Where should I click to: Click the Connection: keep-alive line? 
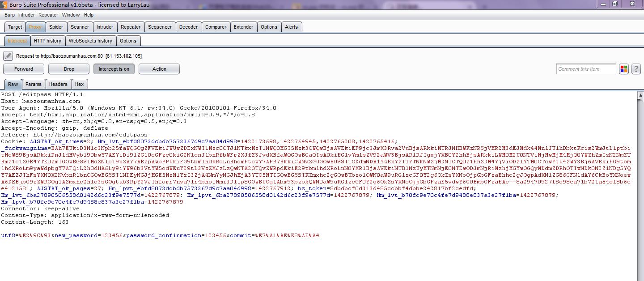[40, 209]
